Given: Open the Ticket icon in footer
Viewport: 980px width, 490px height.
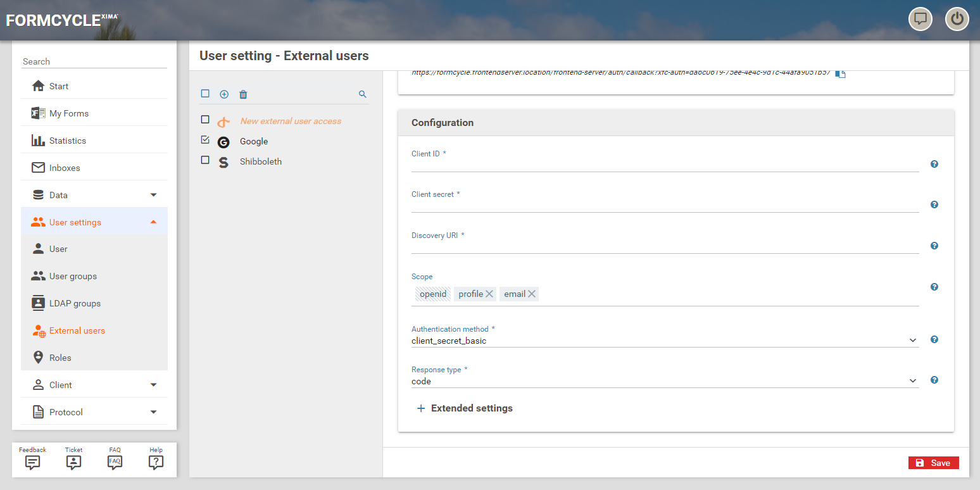Looking at the screenshot, I should coord(73,462).
